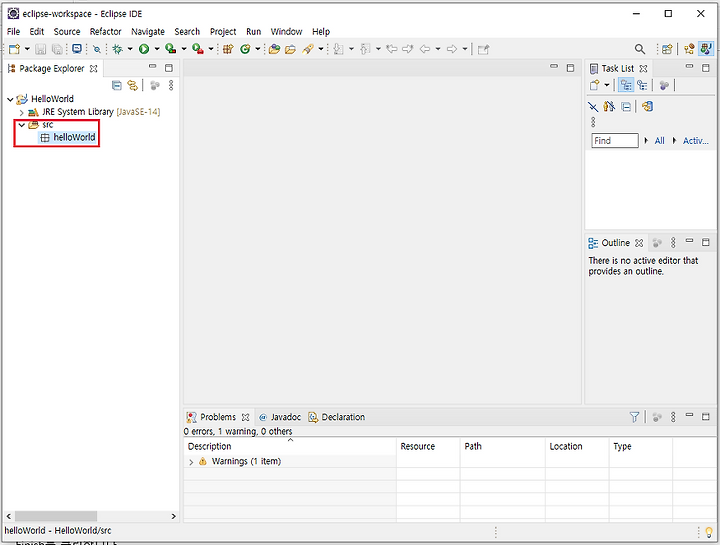Collapse the src folder node
Viewport: 720px width, 545px height.
[x=21, y=125]
